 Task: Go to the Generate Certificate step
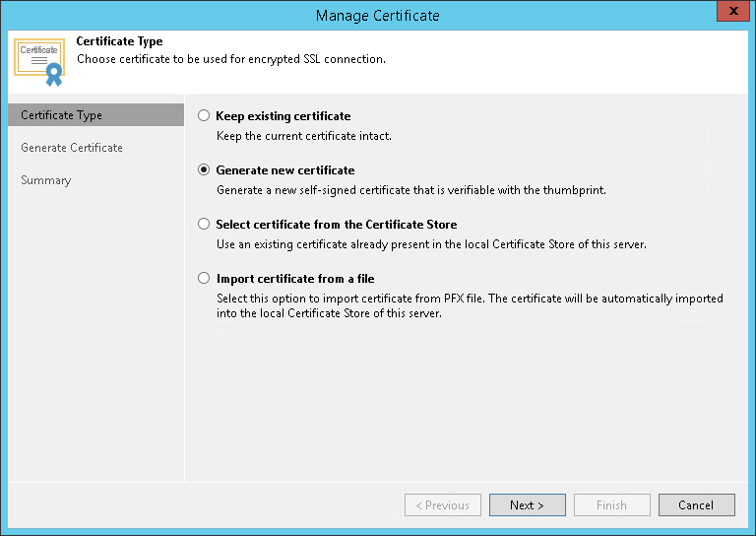click(x=72, y=148)
